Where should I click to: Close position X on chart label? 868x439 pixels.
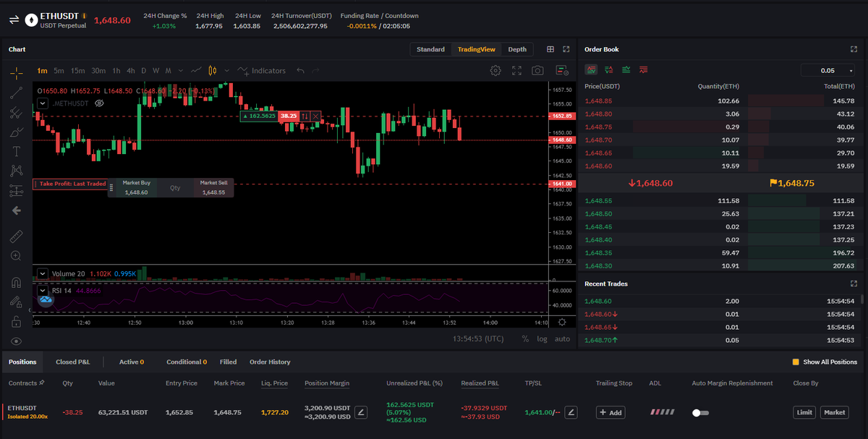click(316, 116)
